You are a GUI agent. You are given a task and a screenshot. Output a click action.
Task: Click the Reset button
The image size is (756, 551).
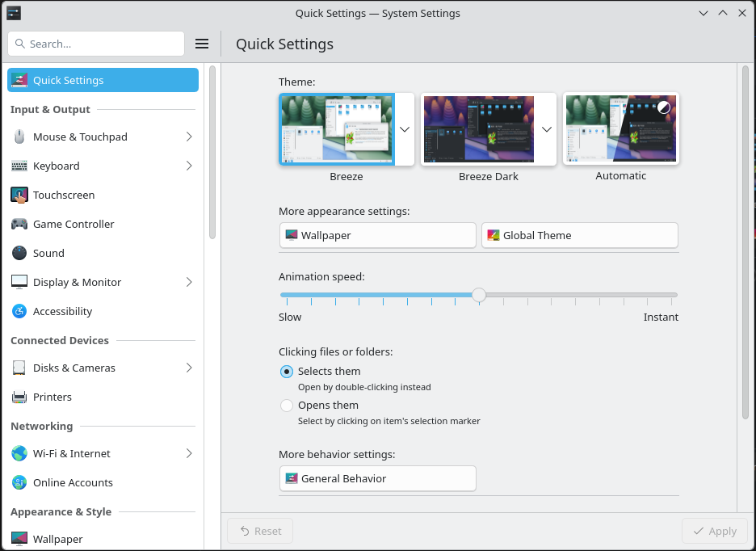[260, 532]
